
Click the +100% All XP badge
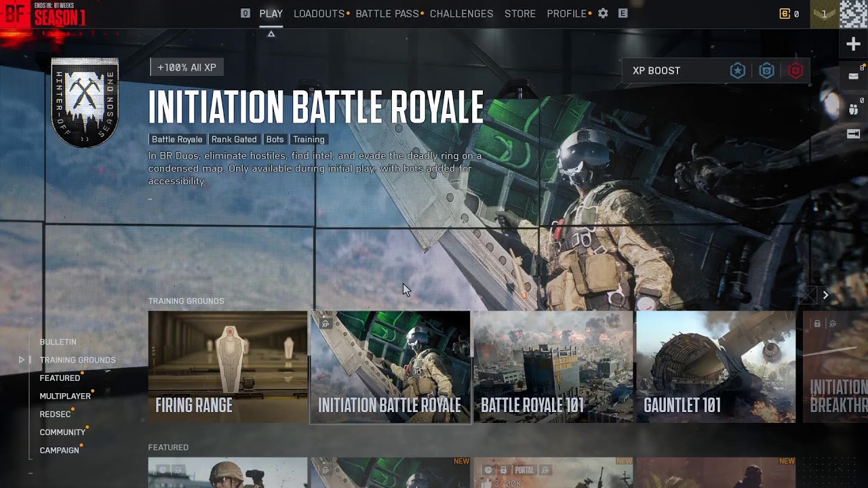click(186, 68)
